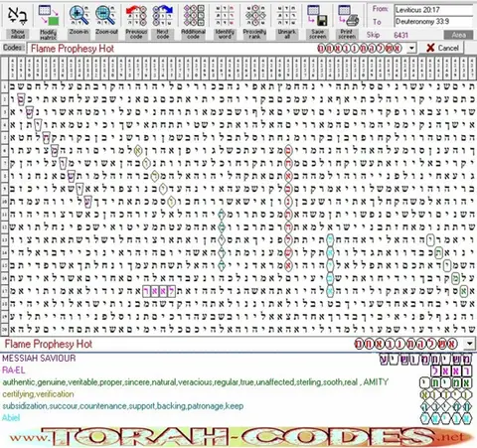Image resolution: width=477 pixels, height=448 pixels.
Task: Click the Skip value 6431
Action: point(400,35)
